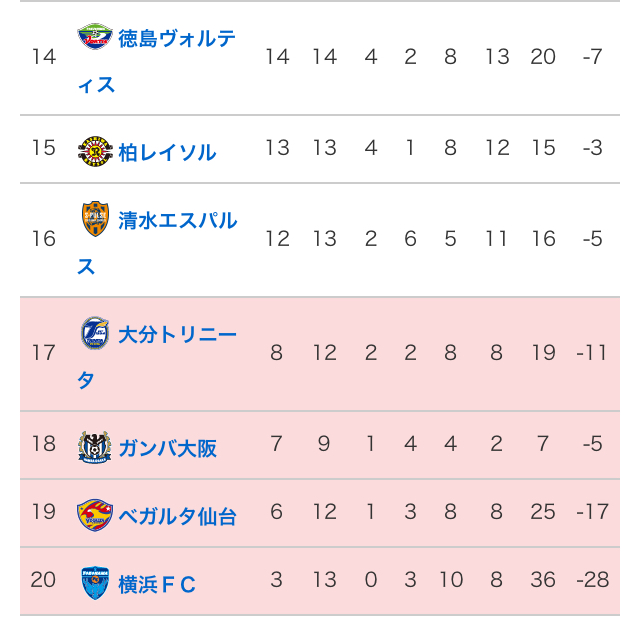Image resolution: width=640 pixels, height=622 pixels.
Task: Open the 徳島ヴォルティス team link
Action: click(156, 61)
